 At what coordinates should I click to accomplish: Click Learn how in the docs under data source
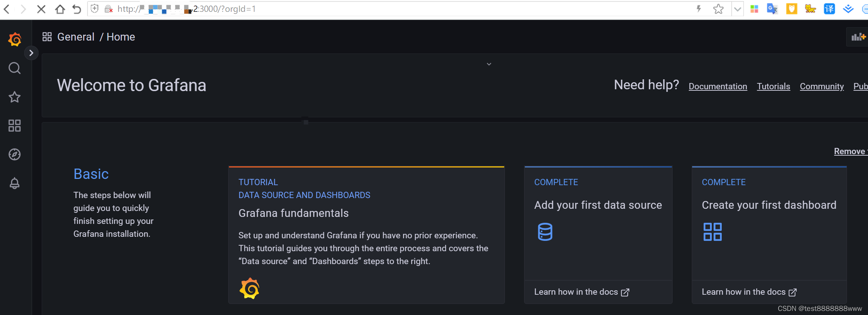pyautogui.click(x=581, y=292)
